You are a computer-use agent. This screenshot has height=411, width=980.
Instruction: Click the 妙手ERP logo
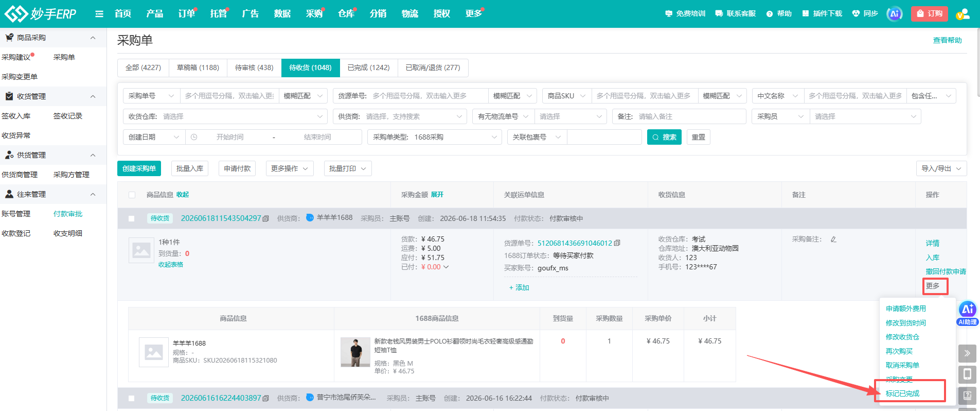click(x=40, y=14)
